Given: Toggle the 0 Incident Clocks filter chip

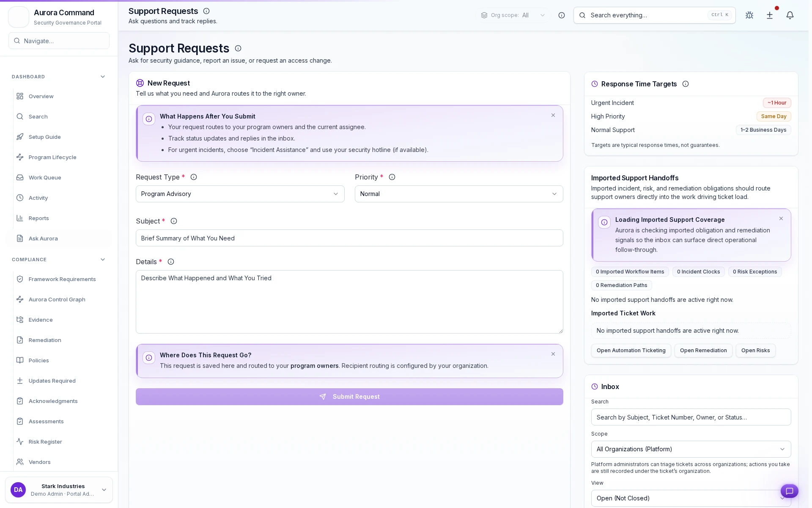Looking at the screenshot, I should point(698,271).
